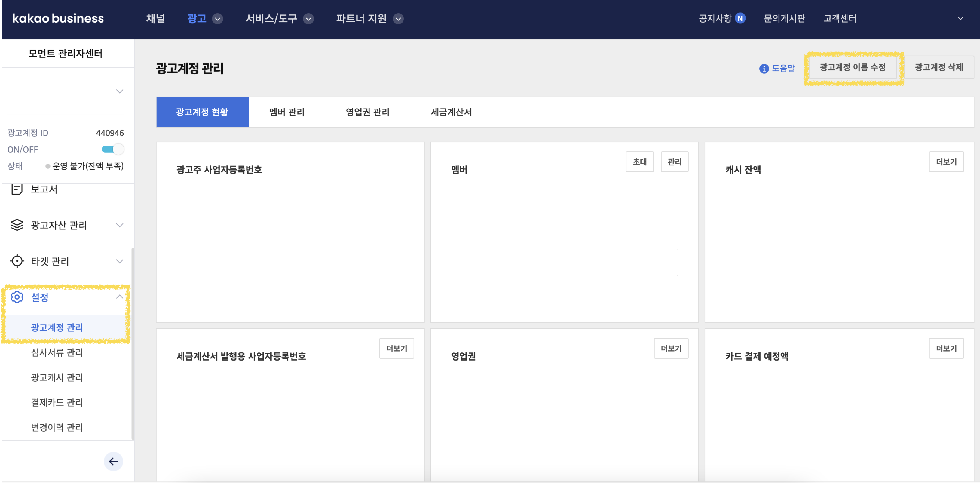980x483 pixels.
Task: Click the 보고서 report icon in sidebar
Action: coord(17,189)
